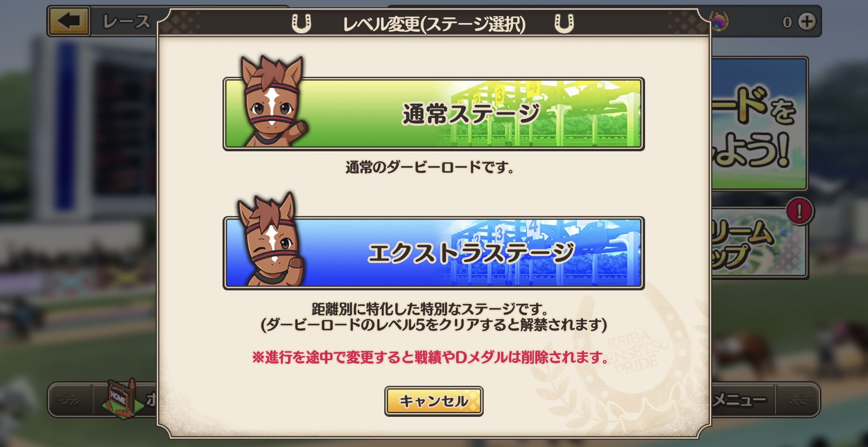Image resolution: width=868 pixels, height=447 pixels.
Task: Select the blue エクストラステージ banner
Action: (434, 253)
